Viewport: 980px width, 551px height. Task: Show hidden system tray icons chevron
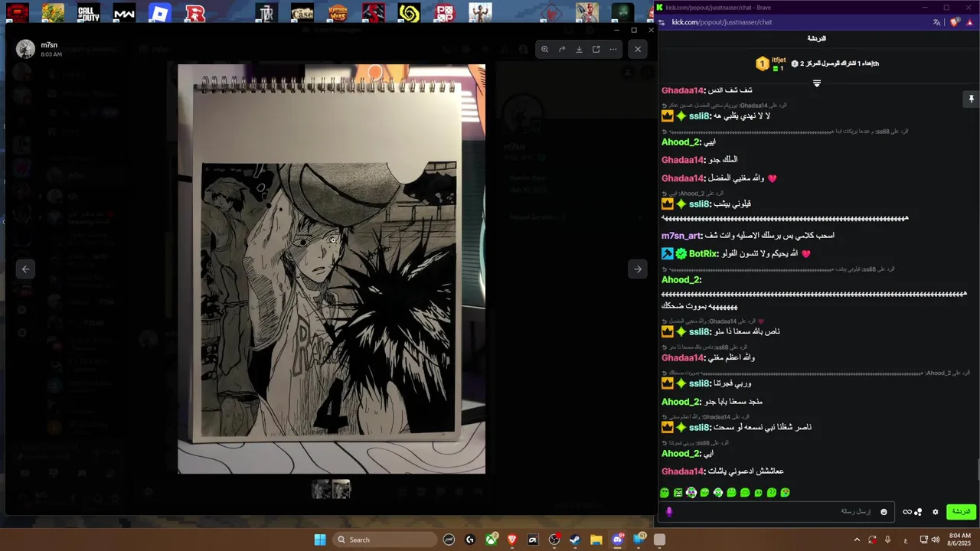856,540
